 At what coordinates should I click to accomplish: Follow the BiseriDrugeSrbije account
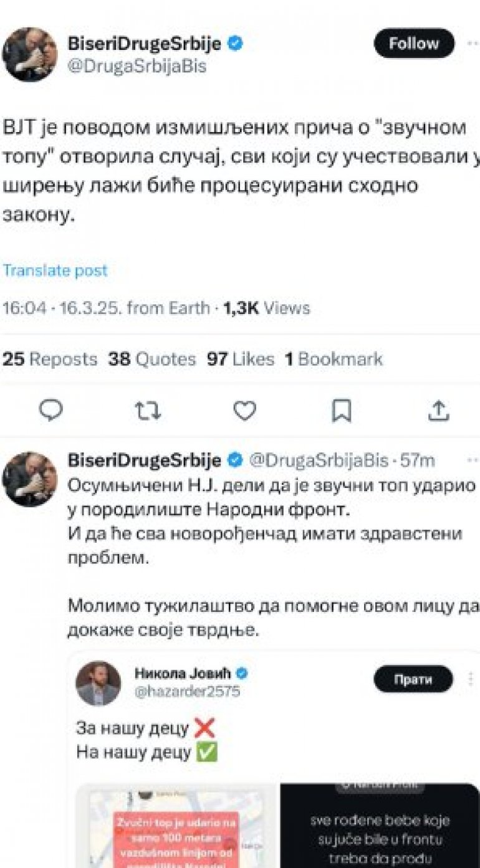413,44
